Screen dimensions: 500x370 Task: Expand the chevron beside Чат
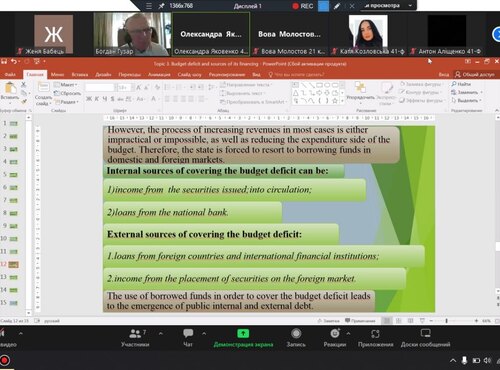point(204,333)
